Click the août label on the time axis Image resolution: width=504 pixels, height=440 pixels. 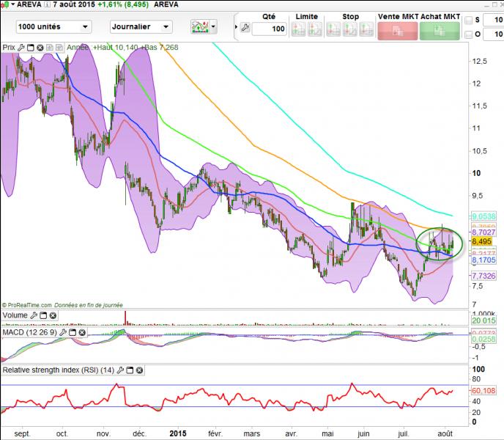point(445,433)
